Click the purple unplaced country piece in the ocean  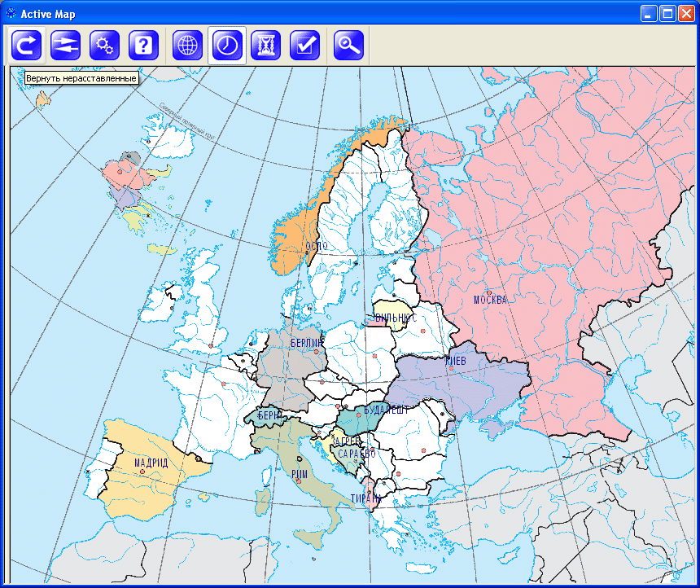[x=127, y=197]
